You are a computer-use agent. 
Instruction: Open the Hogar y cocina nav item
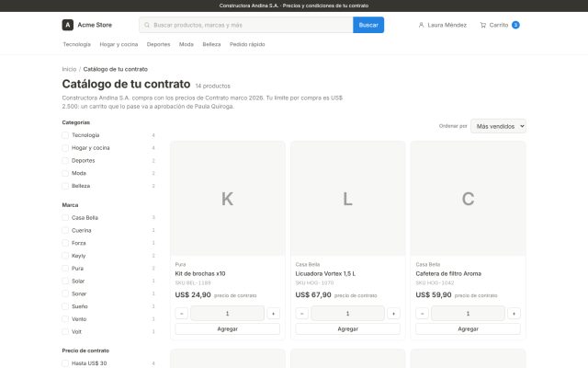(119, 44)
